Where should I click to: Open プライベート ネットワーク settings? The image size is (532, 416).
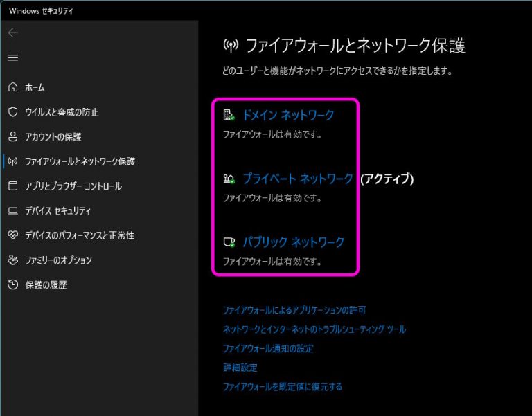coord(298,179)
